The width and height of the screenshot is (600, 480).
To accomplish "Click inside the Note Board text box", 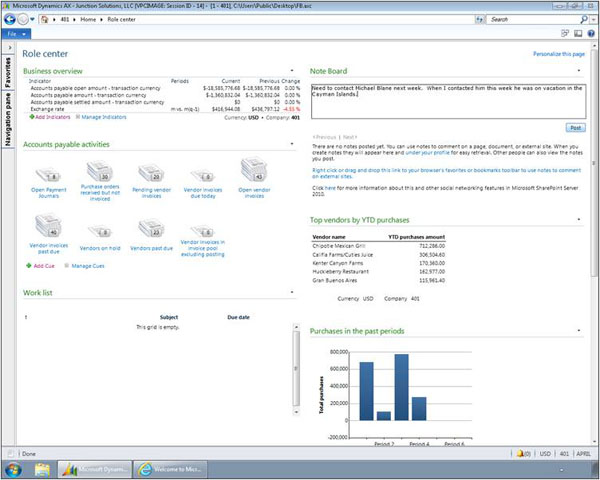I will (448, 101).
